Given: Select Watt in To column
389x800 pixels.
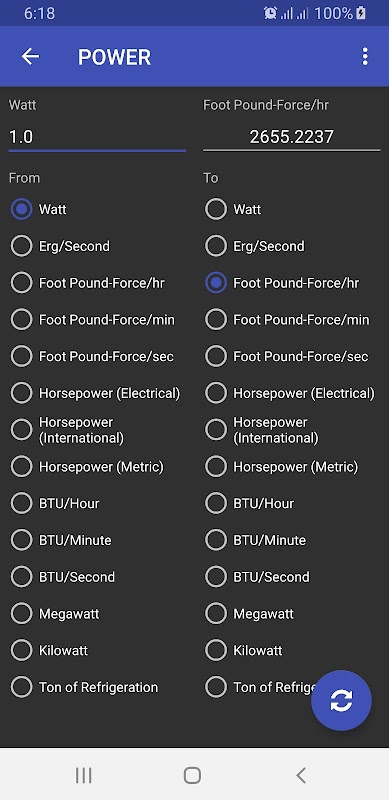Looking at the screenshot, I should point(233,210).
